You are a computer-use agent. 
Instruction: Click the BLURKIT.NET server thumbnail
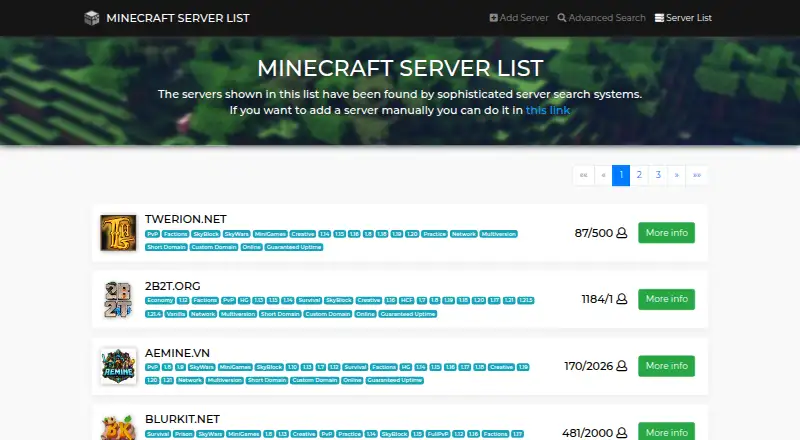point(118,427)
